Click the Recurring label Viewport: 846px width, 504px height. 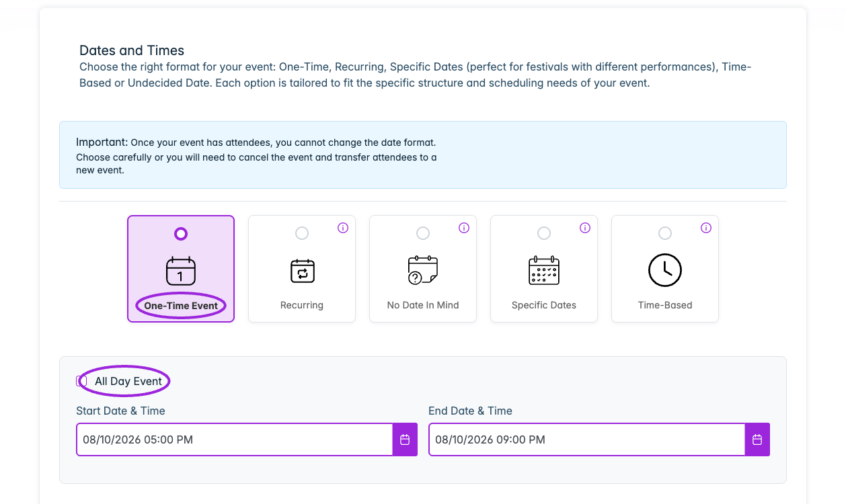click(302, 305)
